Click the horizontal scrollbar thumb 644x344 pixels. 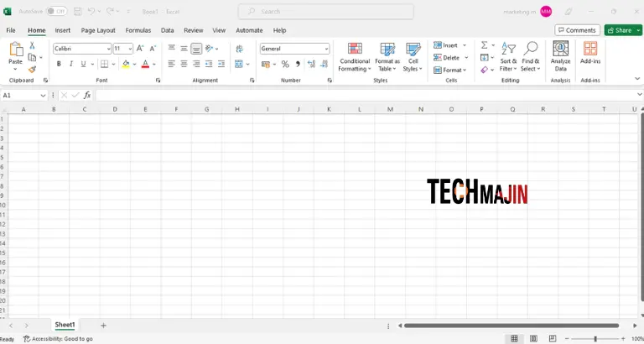(512, 326)
